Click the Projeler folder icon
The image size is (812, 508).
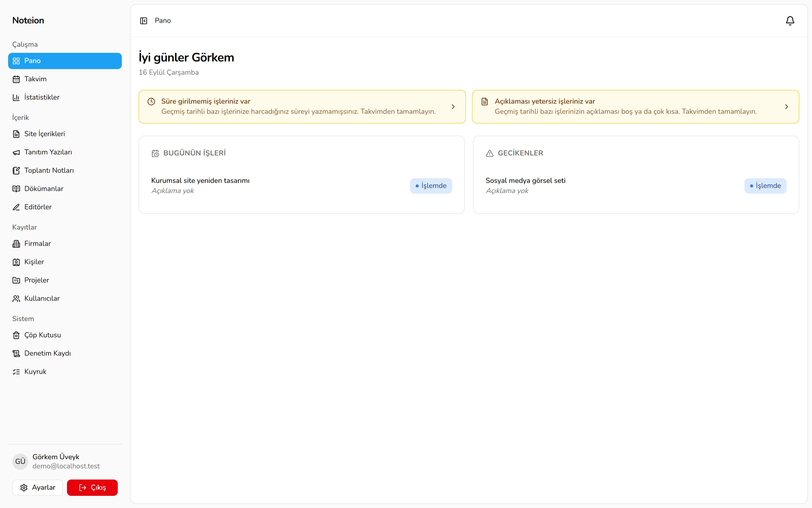[16, 280]
